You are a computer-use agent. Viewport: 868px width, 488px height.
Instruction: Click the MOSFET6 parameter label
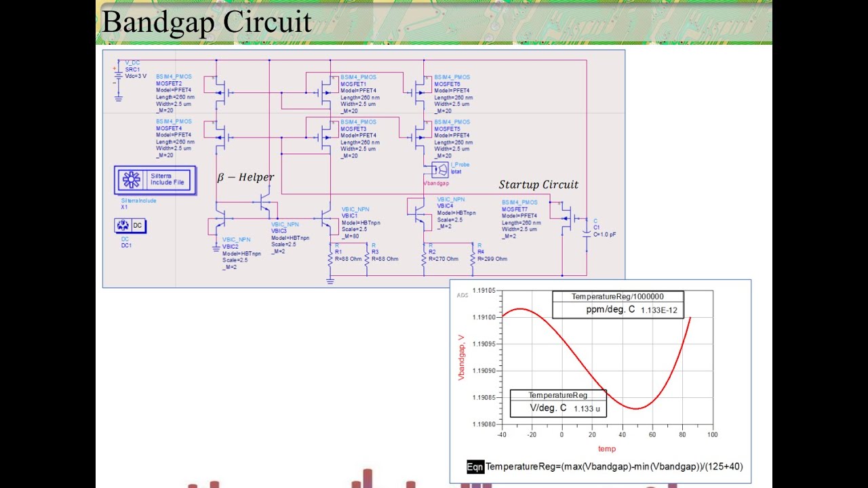coord(453,94)
